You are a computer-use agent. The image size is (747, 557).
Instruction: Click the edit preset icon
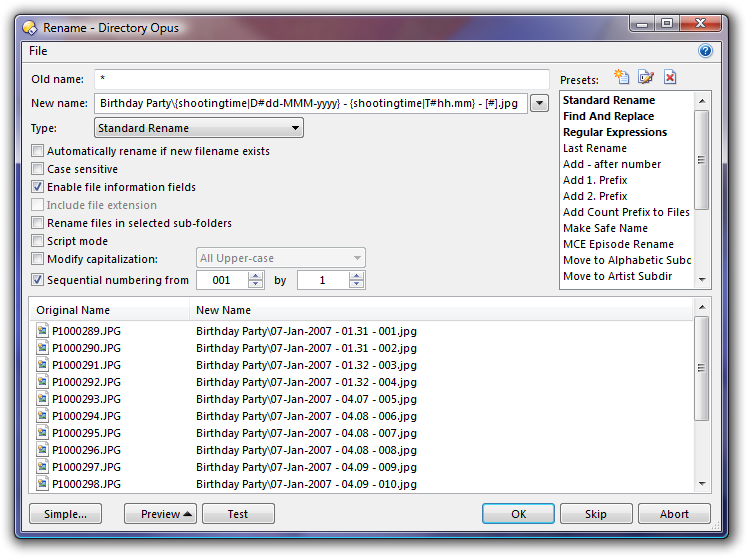tap(646, 77)
